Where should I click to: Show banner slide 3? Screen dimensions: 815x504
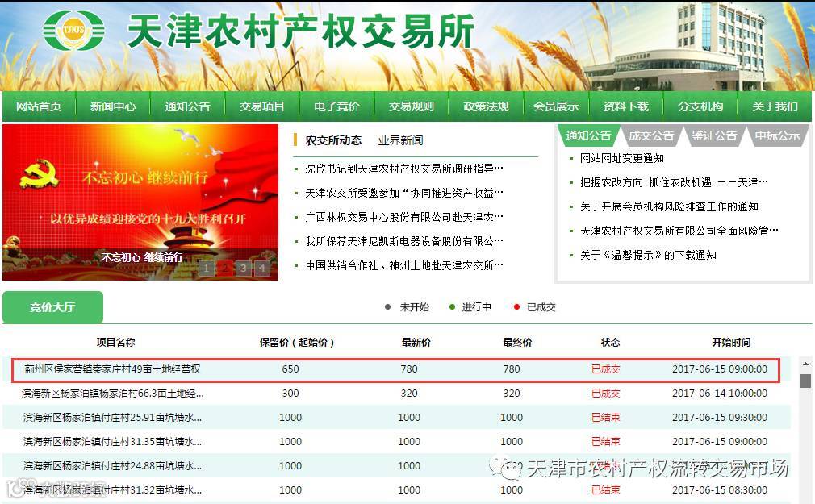pyautogui.click(x=243, y=268)
